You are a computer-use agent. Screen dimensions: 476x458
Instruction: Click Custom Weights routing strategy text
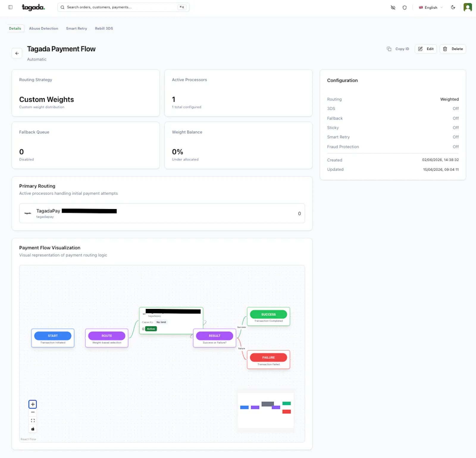tap(47, 100)
